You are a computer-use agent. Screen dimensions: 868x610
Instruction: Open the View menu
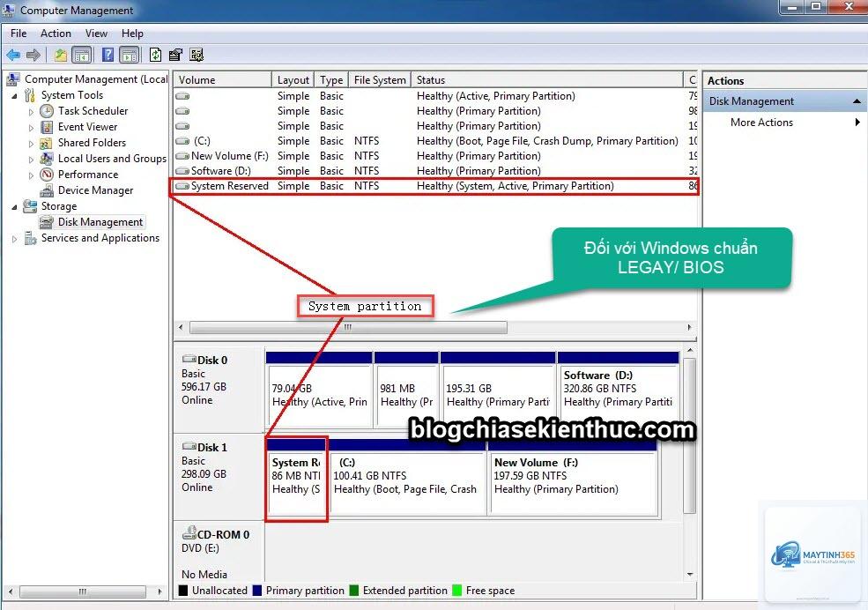click(96, 33)
